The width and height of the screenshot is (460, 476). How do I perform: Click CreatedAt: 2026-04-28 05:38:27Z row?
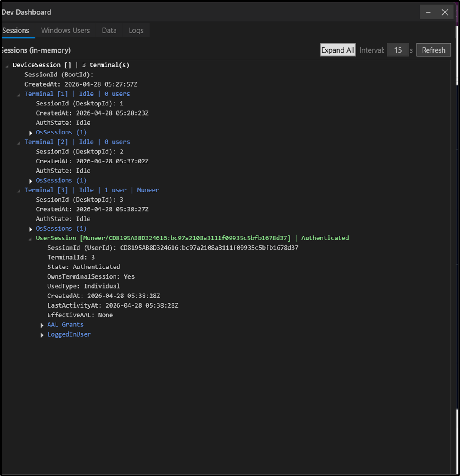(93, 209)
